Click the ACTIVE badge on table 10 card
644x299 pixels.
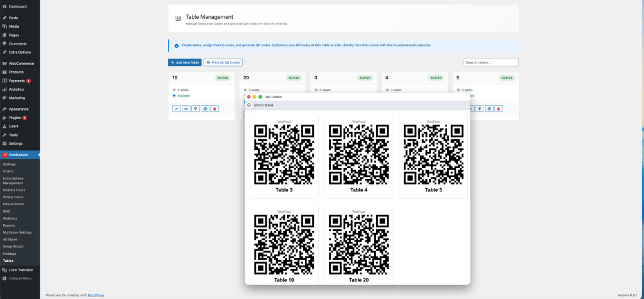[x=223, y=77]
